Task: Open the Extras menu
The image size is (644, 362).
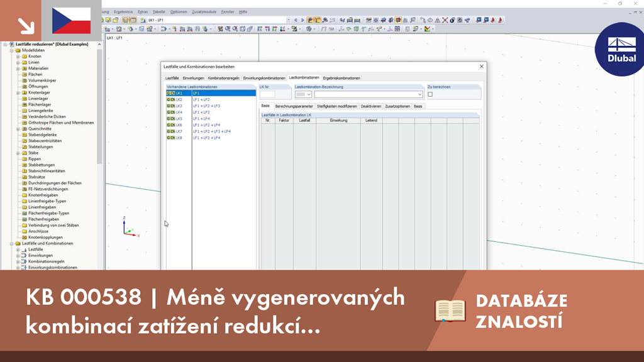Action: click(143, 12)
